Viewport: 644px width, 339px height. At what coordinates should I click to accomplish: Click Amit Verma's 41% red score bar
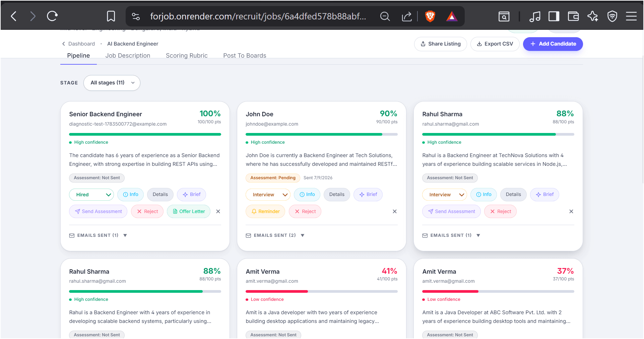tap(322, 291)
